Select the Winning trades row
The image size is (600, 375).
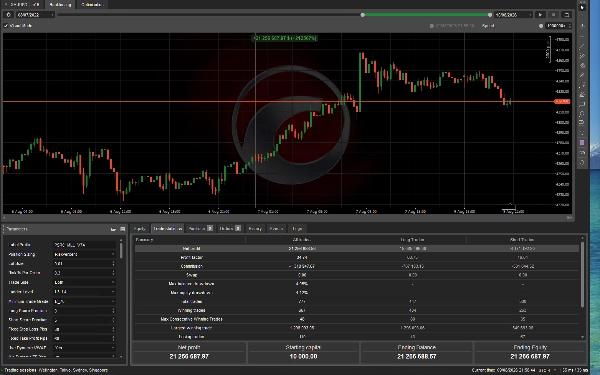(x=357, y=310)
